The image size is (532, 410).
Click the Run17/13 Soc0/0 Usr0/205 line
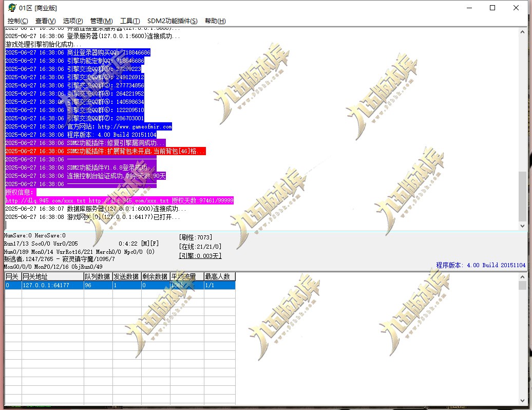click(x=41, y=244)
